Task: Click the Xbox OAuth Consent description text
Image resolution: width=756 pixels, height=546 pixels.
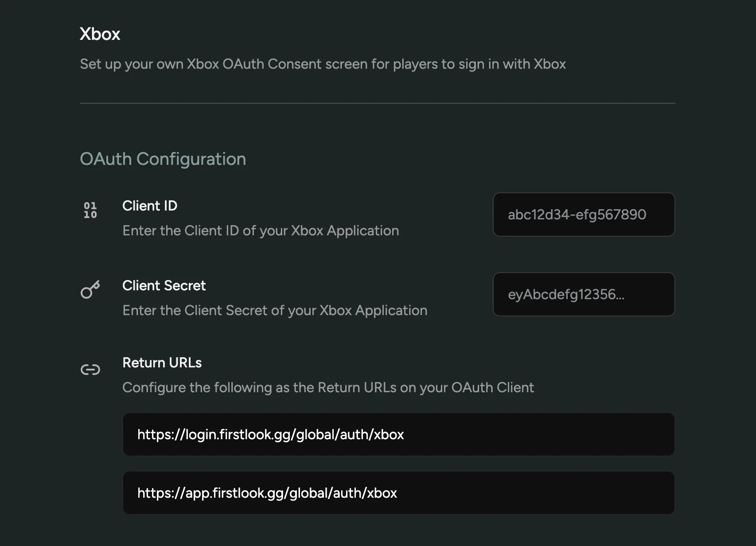Action: [322, 64]
